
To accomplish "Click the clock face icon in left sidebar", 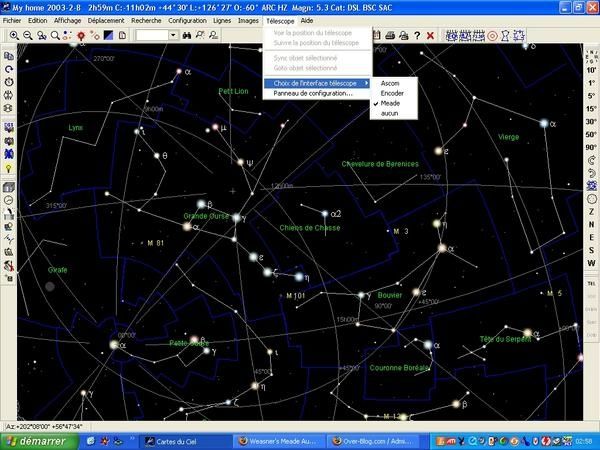I will coord(8,200).
